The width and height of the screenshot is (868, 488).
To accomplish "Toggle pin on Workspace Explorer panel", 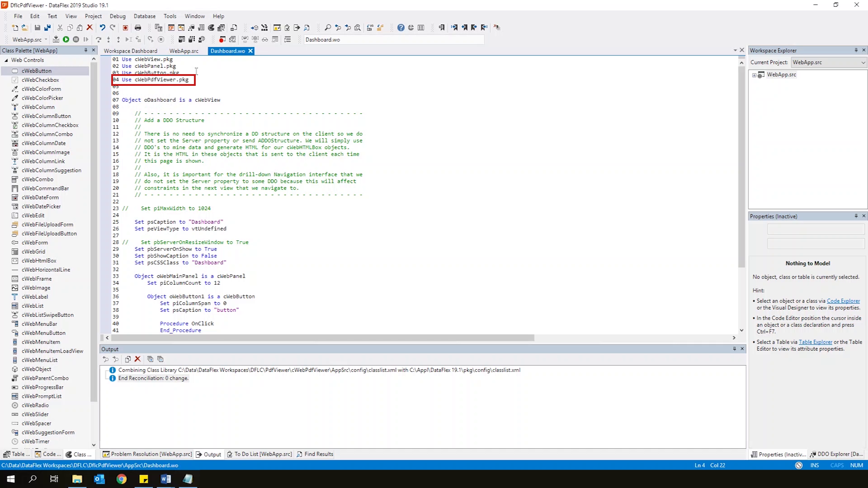I will [x=856, y=50].
